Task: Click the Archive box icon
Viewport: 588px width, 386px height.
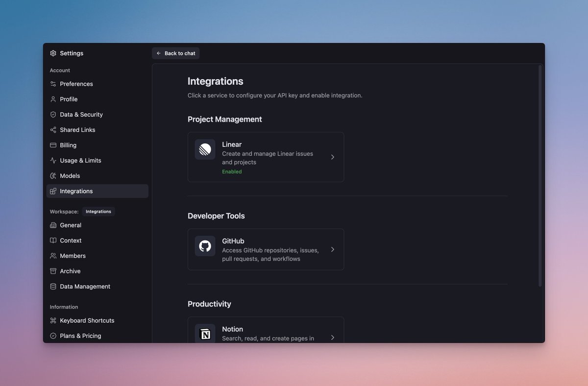Action: pos(53,271)
